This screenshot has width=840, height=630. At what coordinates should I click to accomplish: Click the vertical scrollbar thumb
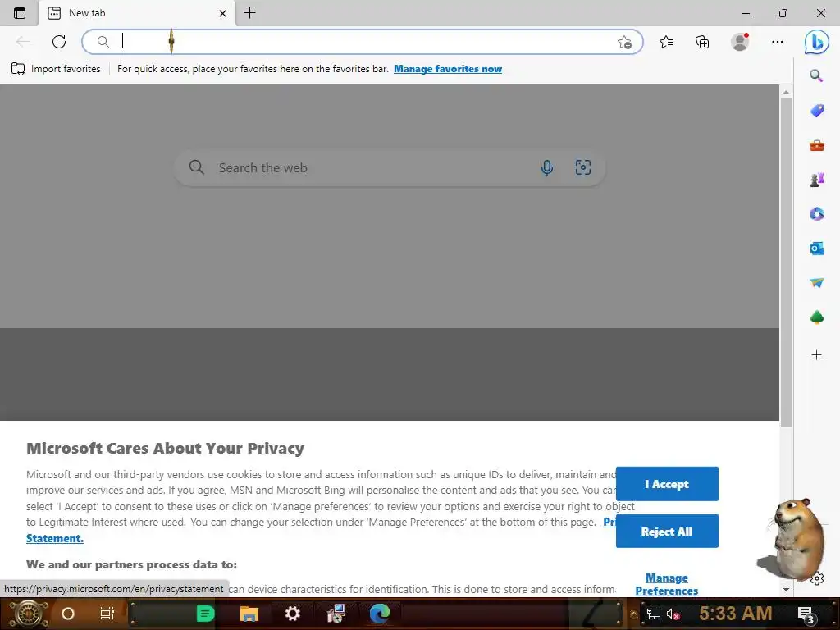point(786,262)
